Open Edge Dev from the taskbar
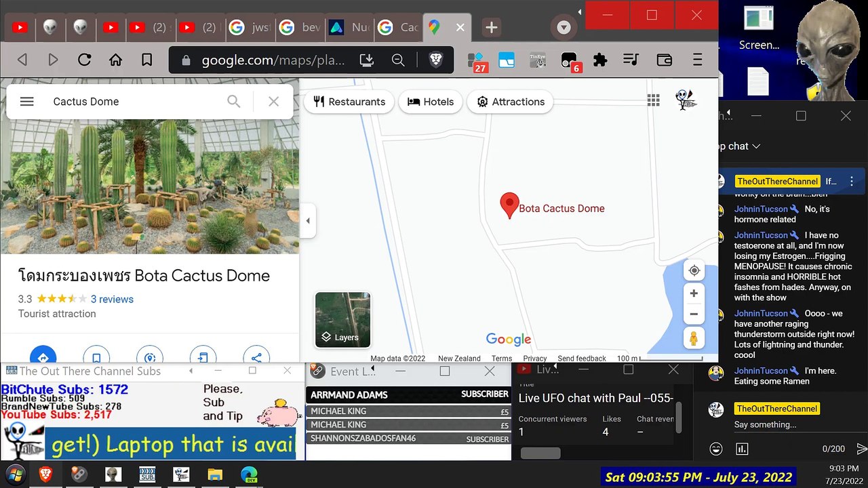Viewport: 868px width, 488px height. point(249,474)
